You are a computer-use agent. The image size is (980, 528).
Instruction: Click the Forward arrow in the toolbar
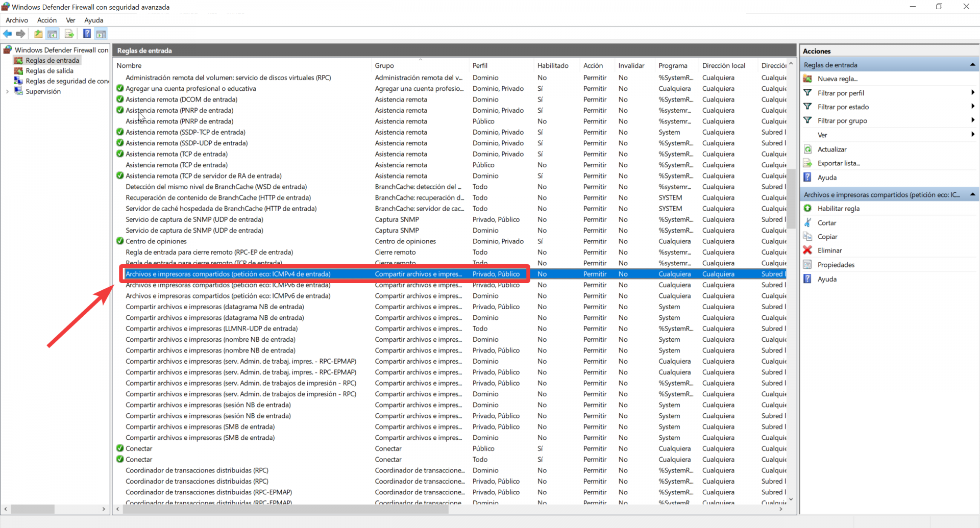[20, 34]
